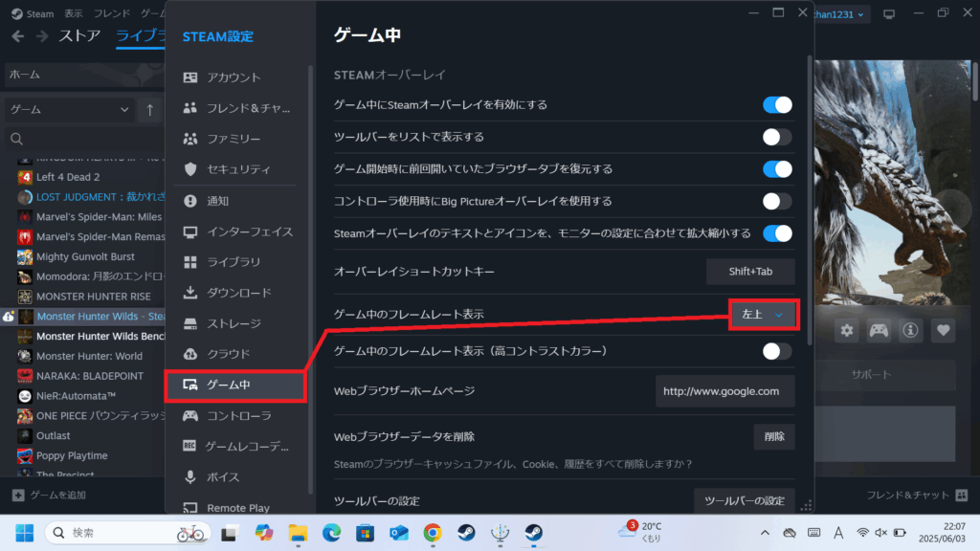Go forward with the Steam forward arrow

42,36
